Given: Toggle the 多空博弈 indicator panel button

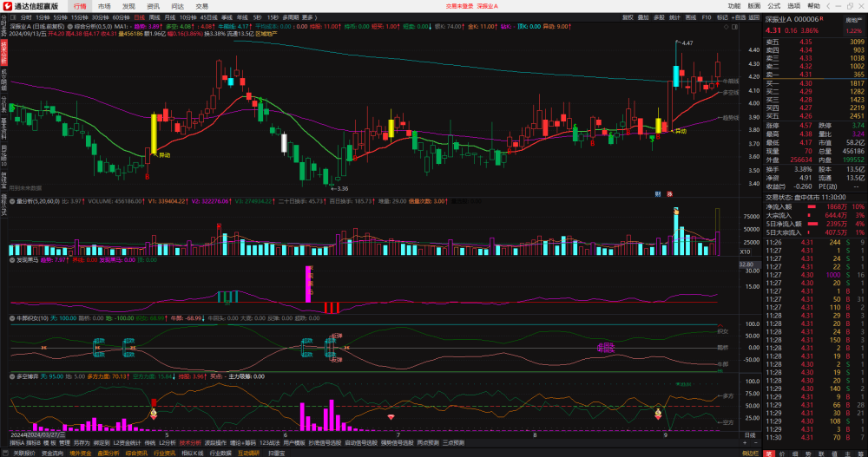Looking at the screenshot, I should click(12, 376).
